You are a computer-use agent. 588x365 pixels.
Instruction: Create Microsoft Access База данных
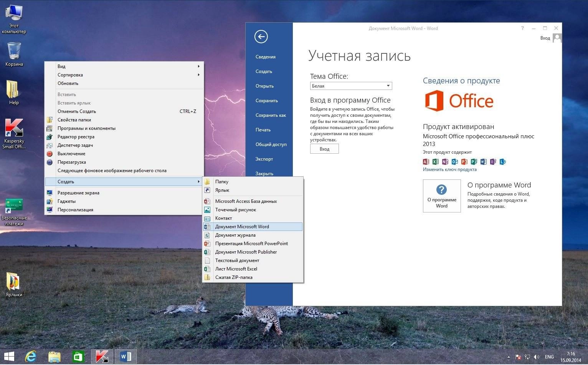click(x=253, y=201)
